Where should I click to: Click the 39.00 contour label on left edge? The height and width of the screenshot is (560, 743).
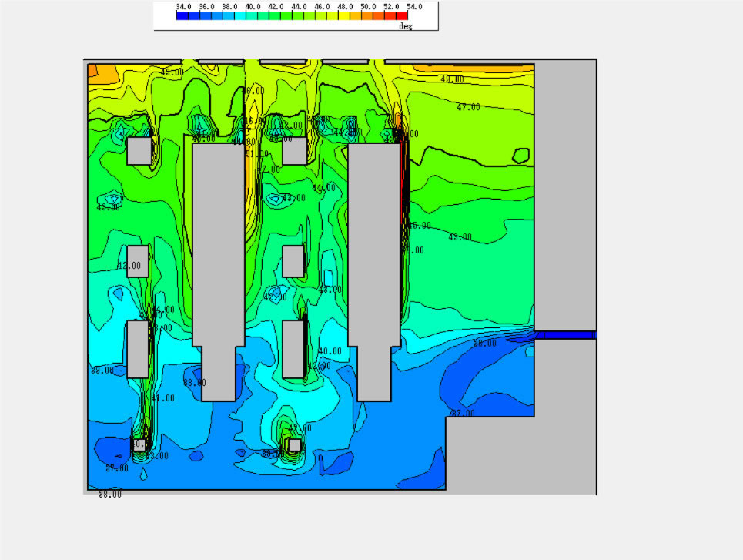(102, 371)
